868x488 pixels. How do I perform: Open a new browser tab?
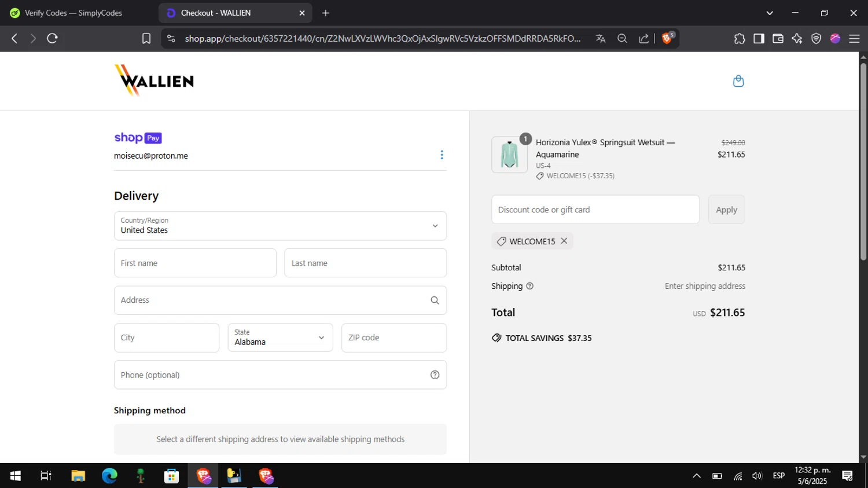coord(326,13)
